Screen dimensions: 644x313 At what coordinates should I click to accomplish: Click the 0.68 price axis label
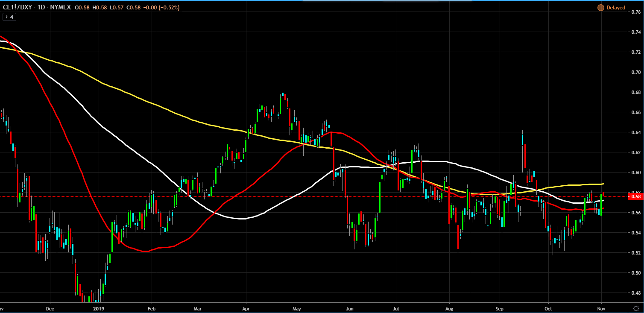pyautogui.click(x=635, y=92)
